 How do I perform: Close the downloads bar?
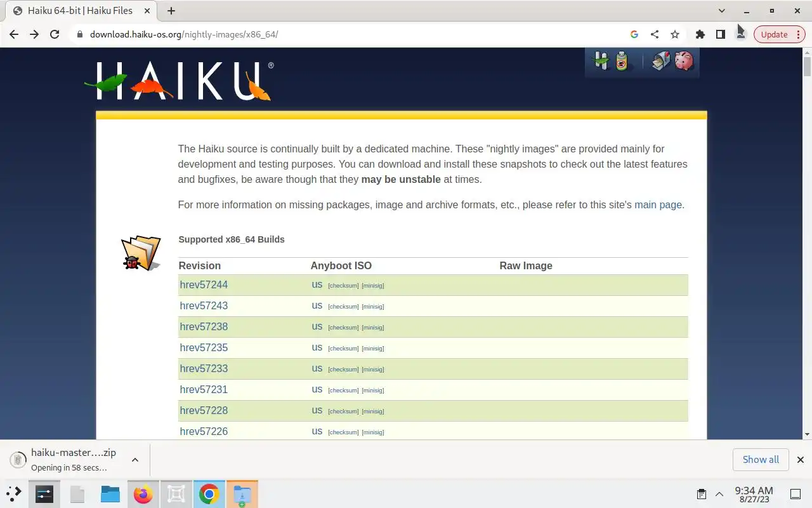[801, 460]
